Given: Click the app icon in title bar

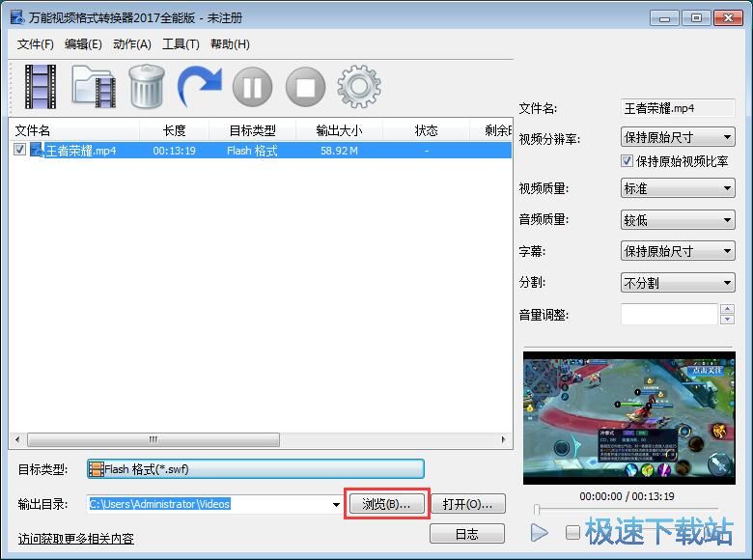Looking at the screenshot, I should click(17, 17).
